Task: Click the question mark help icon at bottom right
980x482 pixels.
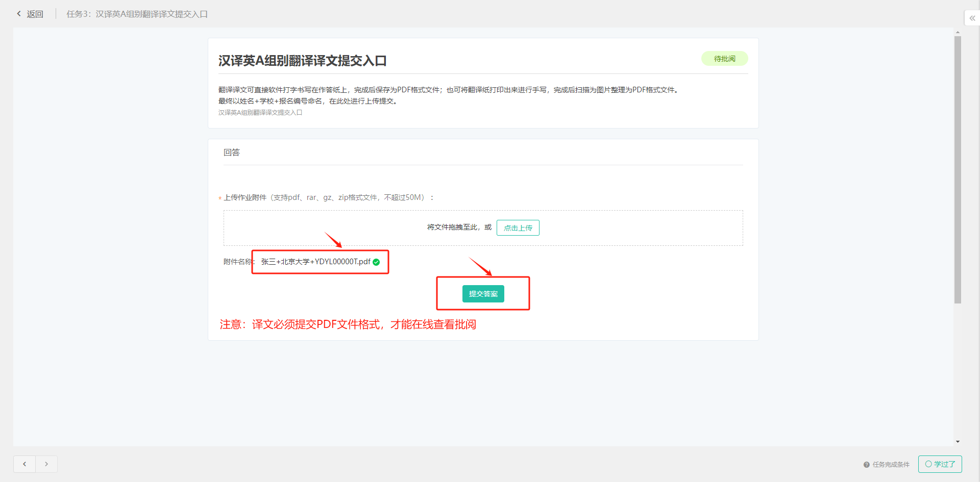Action: tap(866, 465)
